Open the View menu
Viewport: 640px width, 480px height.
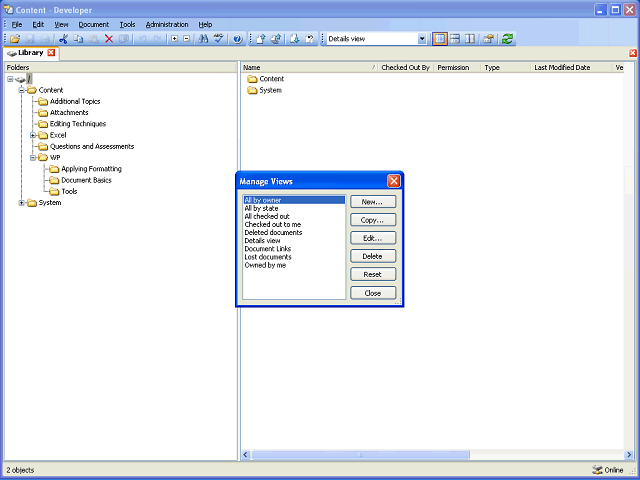coord(62,24)
